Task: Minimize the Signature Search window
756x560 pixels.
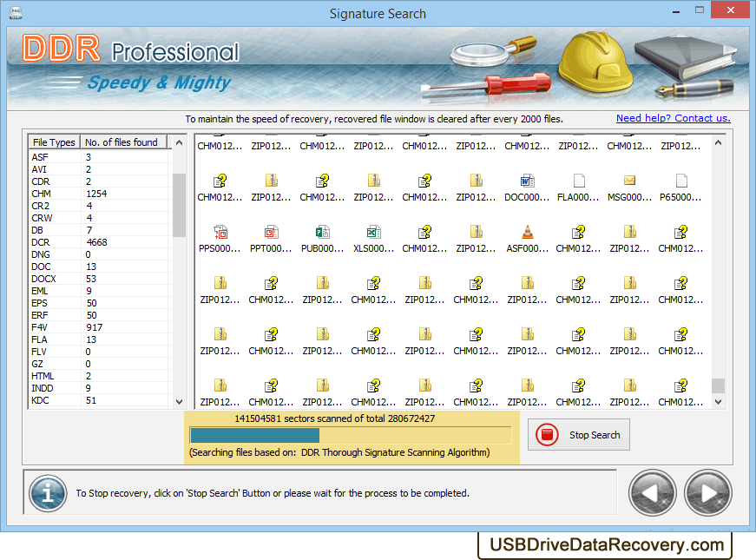Action: click(x=676, y=10)
